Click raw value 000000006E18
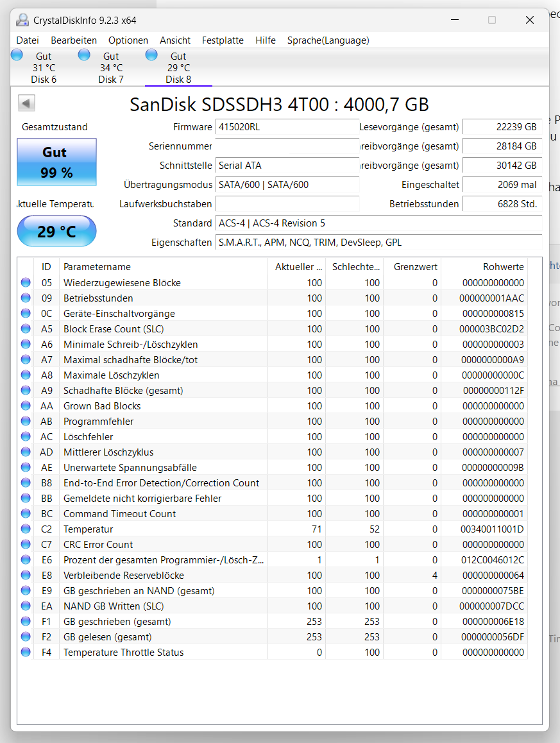The width and height of the screenshot is (560, 743). (493, 621)
